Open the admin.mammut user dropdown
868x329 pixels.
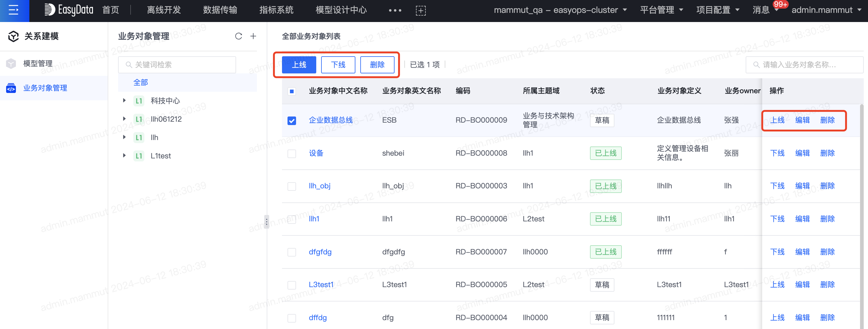coord(826,10)
